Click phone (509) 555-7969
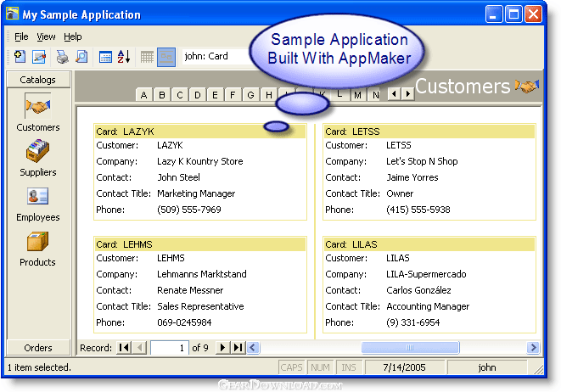Viewport: 561px width, 392px height. click(x=189, y=210)
